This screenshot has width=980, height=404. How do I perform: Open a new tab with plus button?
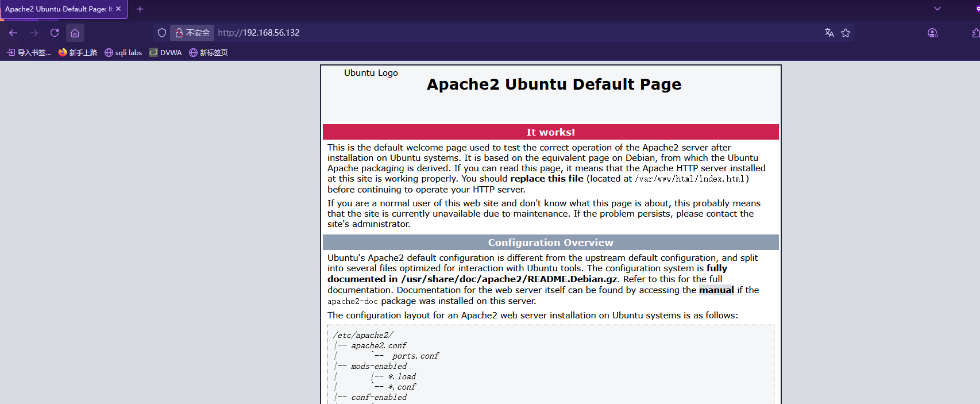(140, 9)
